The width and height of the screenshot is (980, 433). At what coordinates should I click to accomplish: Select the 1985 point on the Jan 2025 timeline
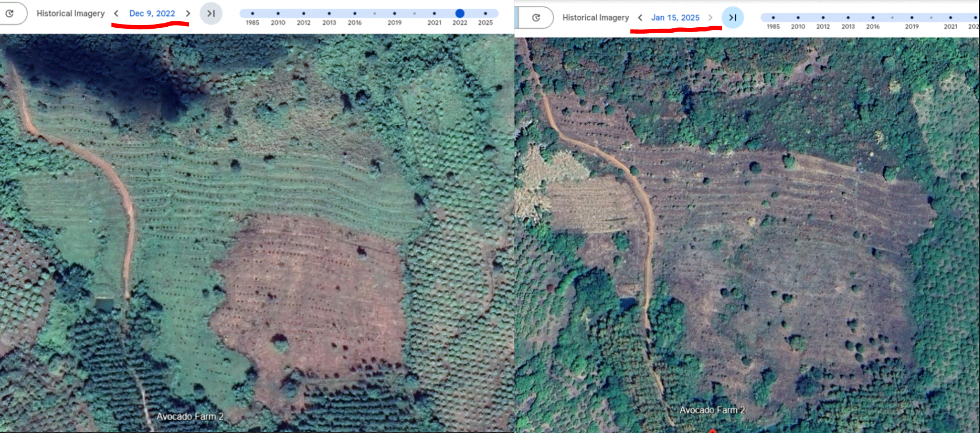pos(773,17)
